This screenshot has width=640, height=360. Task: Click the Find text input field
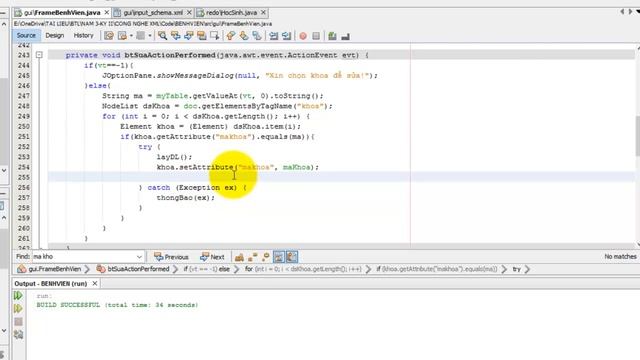84,257
